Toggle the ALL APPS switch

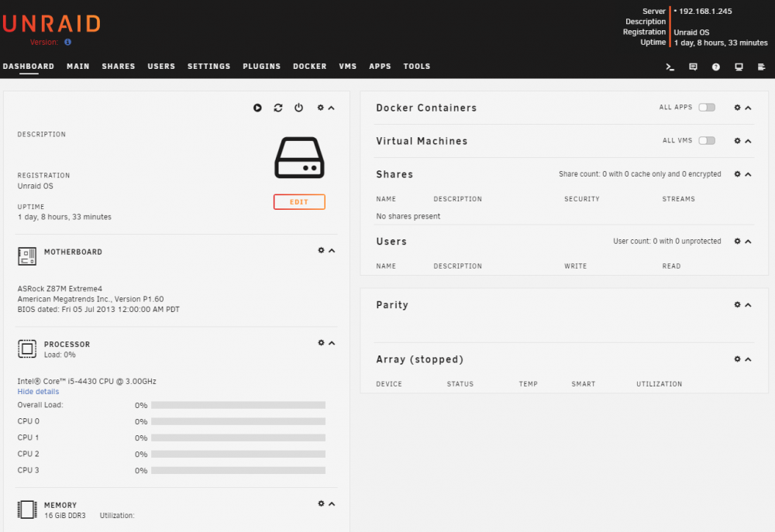point(707,107)
